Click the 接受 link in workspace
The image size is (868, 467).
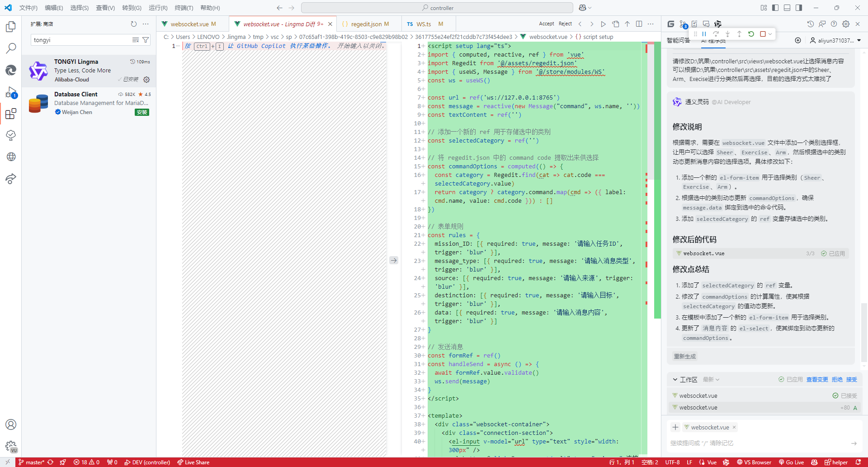(852, 380)
